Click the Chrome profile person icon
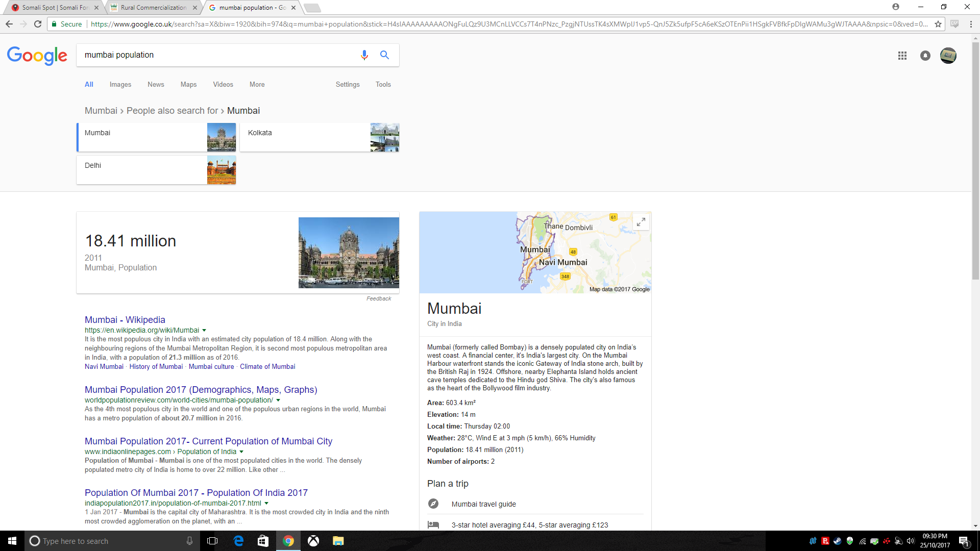Screen dimensions: 980x551 [896, 7]
